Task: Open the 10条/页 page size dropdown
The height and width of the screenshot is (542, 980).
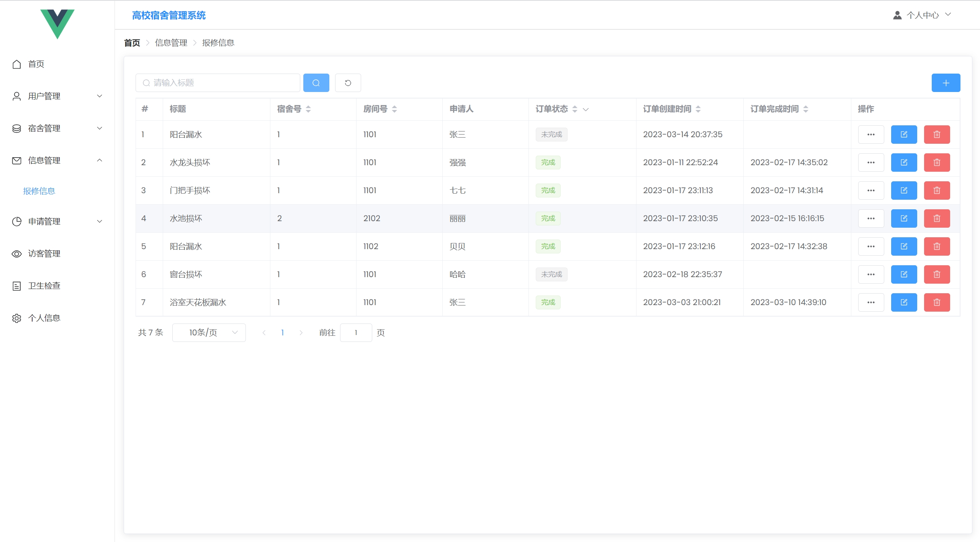Action: [209, 332]
